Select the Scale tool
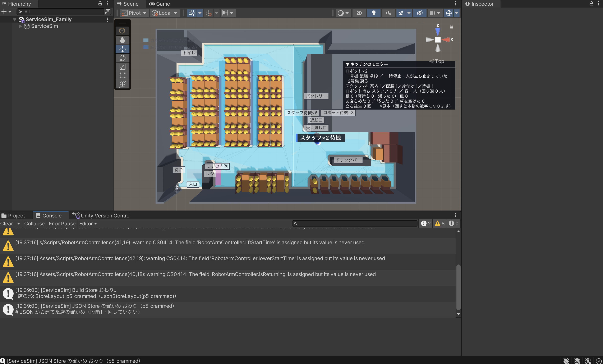Image resolution: width=603 pixels, height=364 pixels. pyautogui.click(x=122, y=66)
